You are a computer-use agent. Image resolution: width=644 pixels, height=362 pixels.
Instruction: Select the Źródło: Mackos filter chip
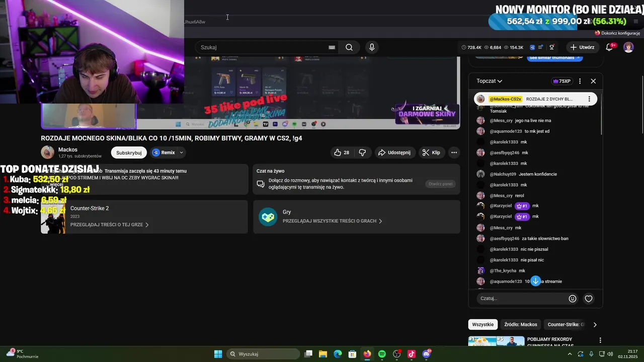click(x=521, y=324)
